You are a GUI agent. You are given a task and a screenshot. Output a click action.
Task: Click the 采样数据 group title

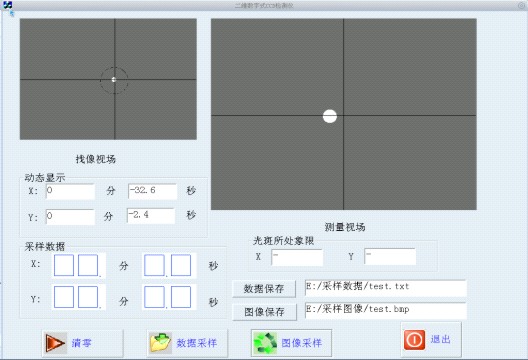point(45,247)
